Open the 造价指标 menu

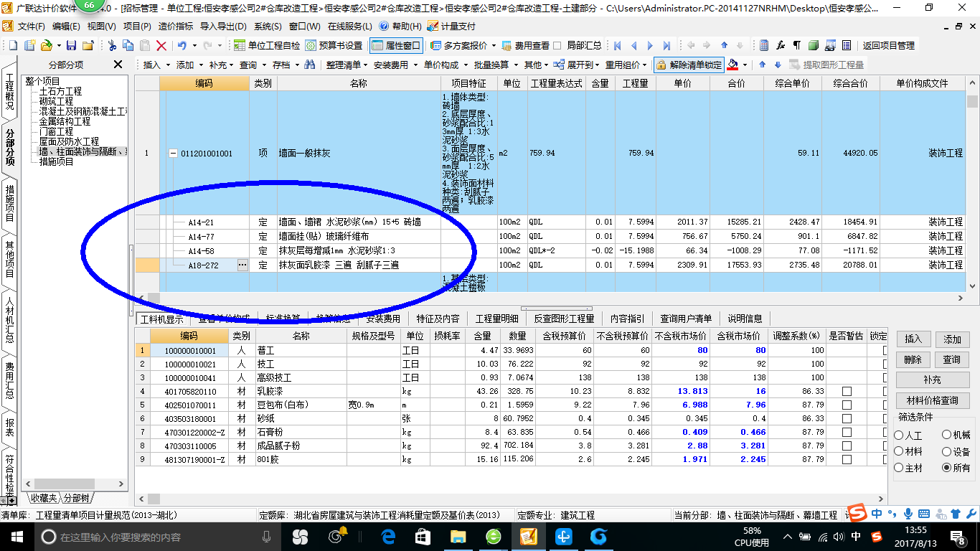(x=175, y=27)
